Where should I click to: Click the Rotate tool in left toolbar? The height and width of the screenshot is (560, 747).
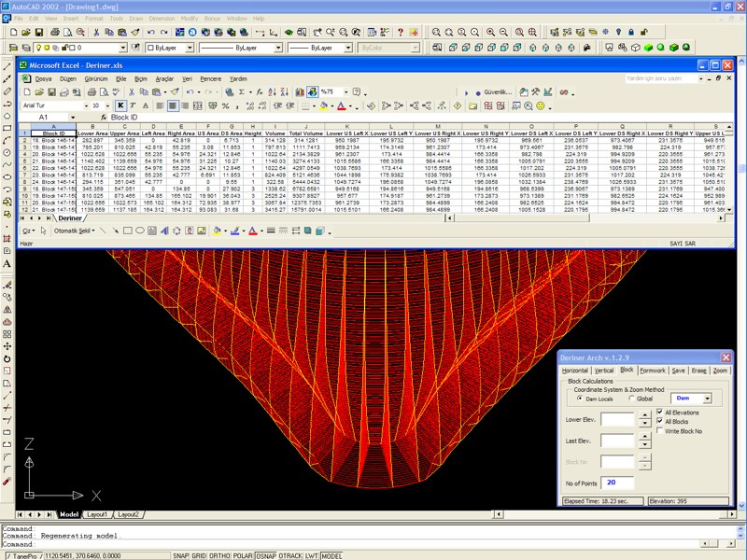click(x=7, y=358)
